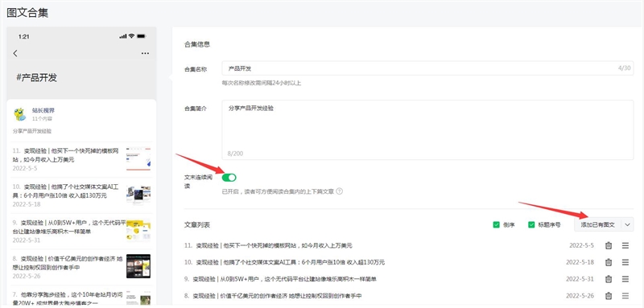Open article 7 跑步经验 in phone preview
The height and width of the screenshot is (308, 644).
[x=68, y=298]
